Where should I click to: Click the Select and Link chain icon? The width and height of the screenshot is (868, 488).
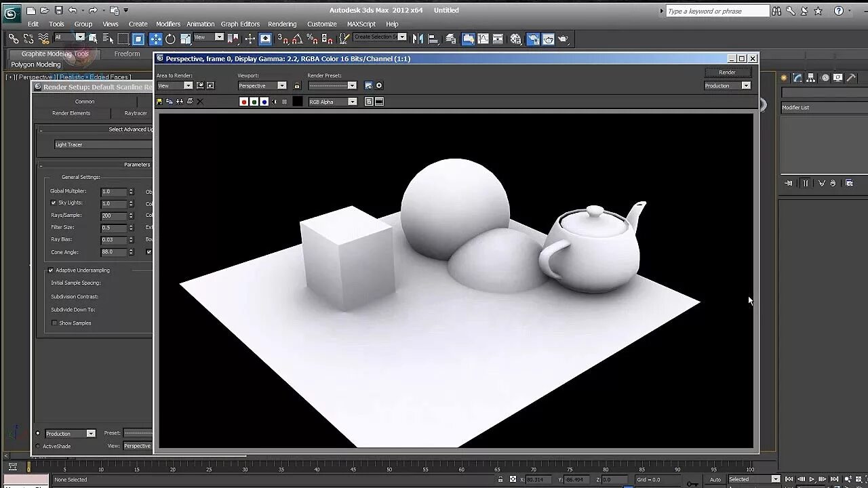point(13,39)
